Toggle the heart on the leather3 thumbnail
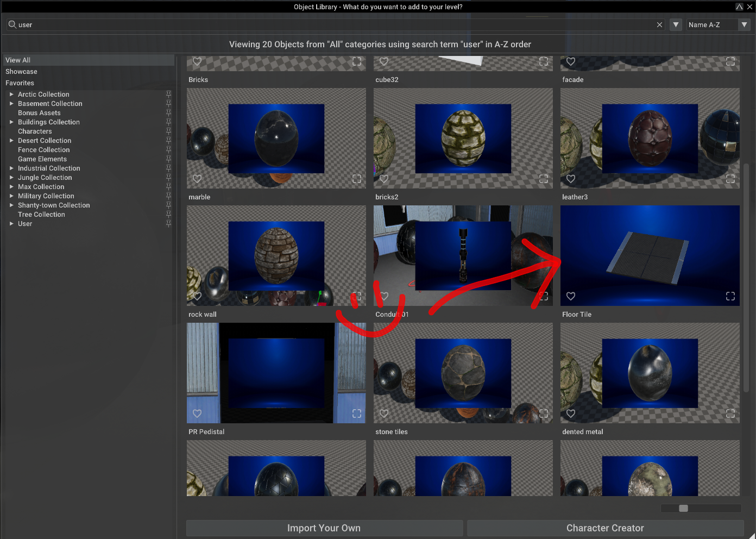 [x=570, y=179]
